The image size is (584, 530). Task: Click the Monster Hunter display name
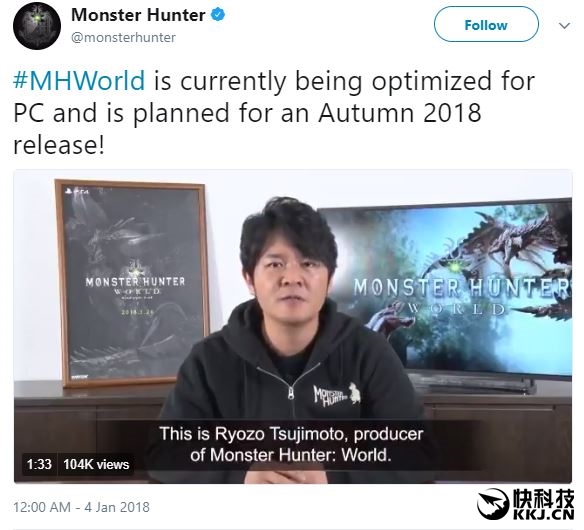point(138,15)
